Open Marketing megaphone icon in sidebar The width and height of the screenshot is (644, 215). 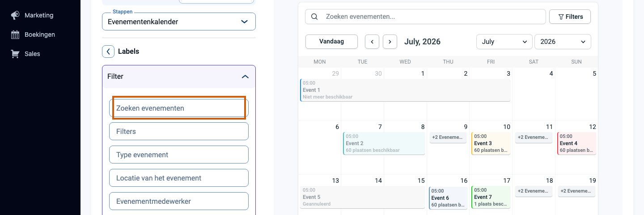[x=15, y=15]
